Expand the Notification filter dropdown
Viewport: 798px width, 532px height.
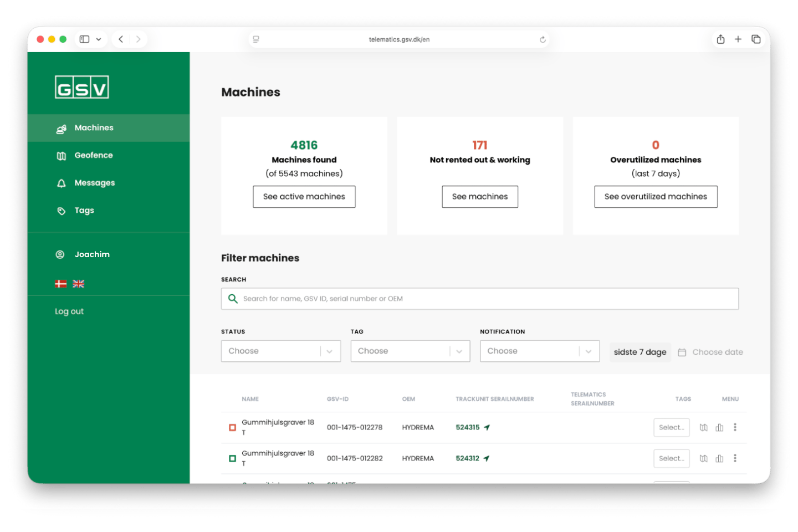pos(540,351)
